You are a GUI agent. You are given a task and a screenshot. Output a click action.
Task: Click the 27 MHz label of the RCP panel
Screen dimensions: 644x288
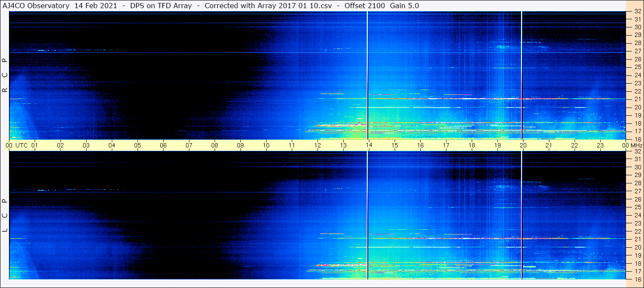[x=638, y=51]
